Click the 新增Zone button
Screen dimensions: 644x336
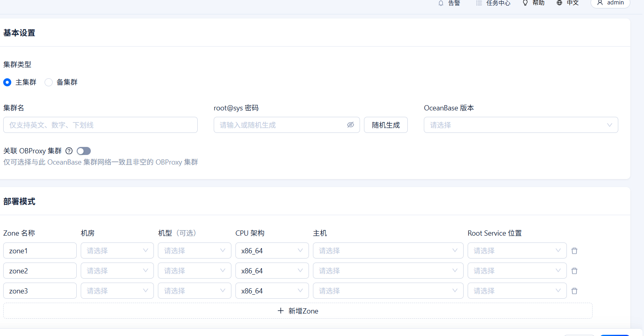(x=298, y=311)
